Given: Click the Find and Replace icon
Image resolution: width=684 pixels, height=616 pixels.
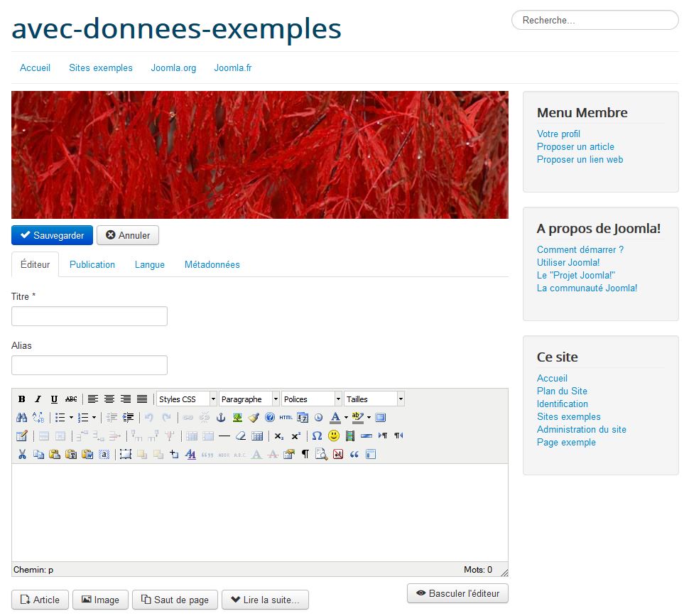Looking at the screenshot, I should click(38, 418).
